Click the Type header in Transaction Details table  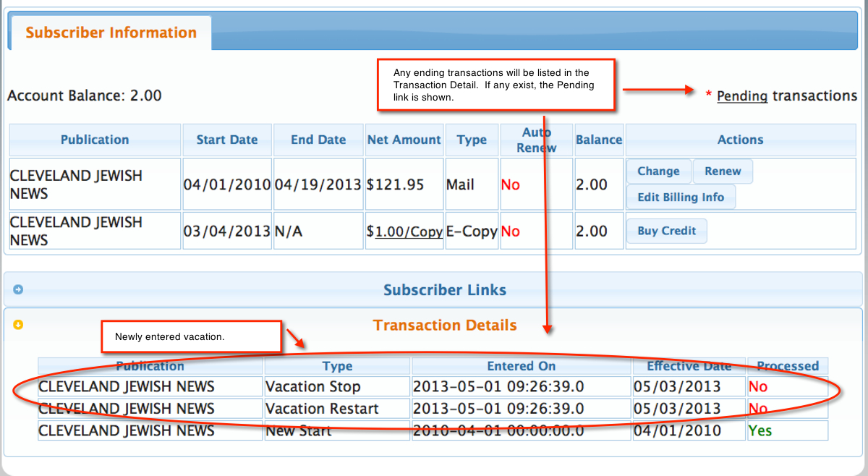tap(337, 366)
